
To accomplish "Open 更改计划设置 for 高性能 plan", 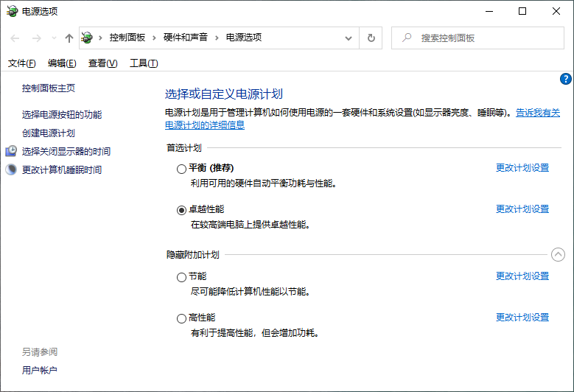I will [522, 318].
